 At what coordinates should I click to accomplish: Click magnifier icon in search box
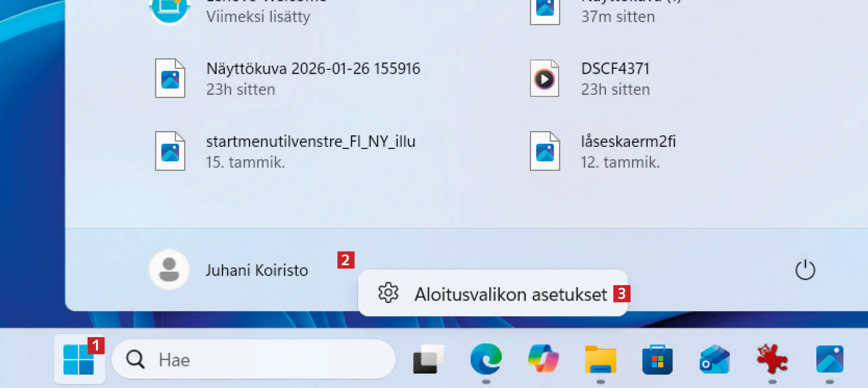(135, 360)
